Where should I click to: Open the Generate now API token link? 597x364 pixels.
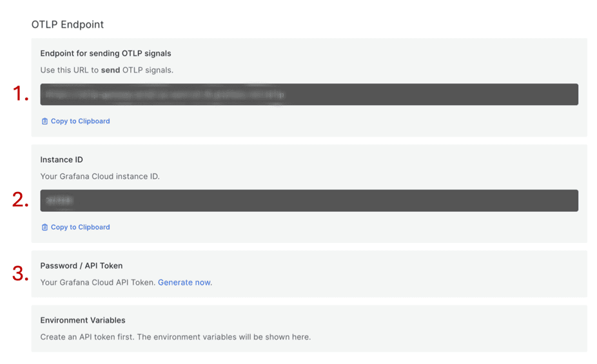pos(184,282)
